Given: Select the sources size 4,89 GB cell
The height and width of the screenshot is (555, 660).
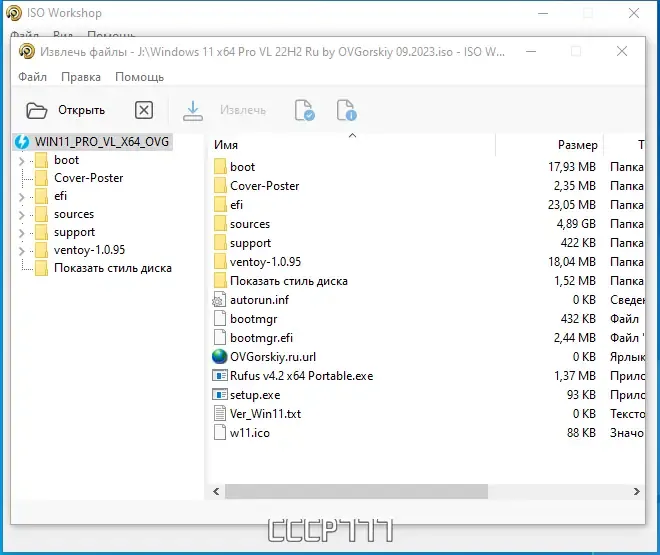Looking at the screenshot, I should (x=576, y=223).
